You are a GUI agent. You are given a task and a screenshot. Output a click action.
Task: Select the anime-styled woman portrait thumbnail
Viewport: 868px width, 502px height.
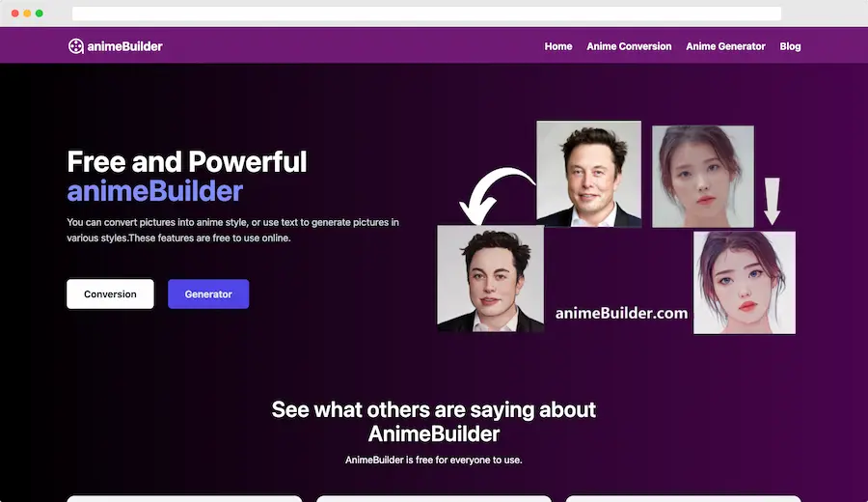[745, 283]
